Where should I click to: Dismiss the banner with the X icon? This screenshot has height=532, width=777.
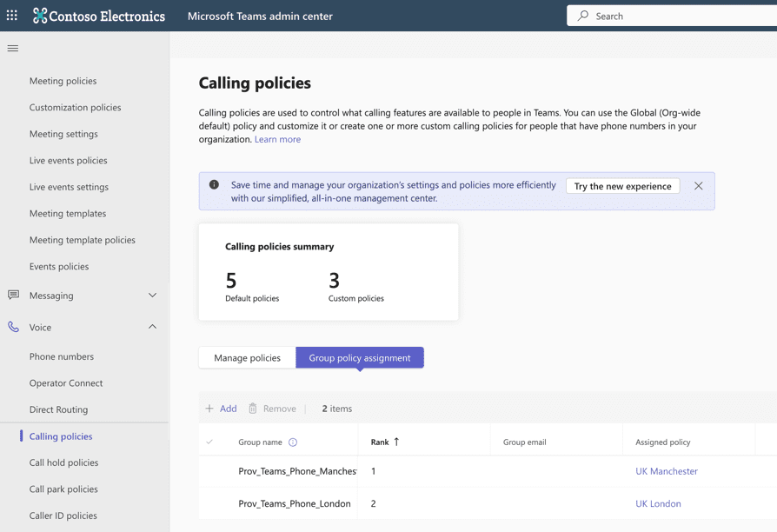[x=698, y=185]
